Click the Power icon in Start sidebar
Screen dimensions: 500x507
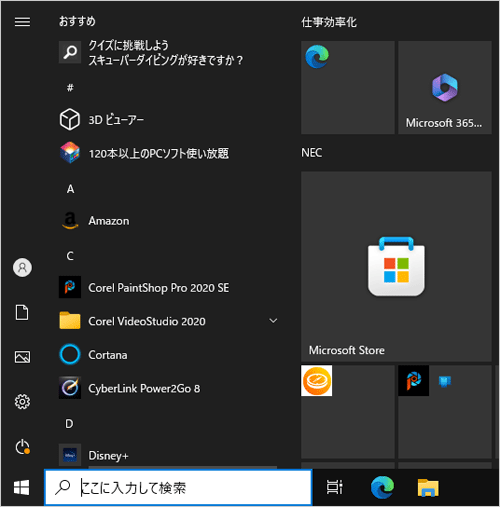click(22, 447)
